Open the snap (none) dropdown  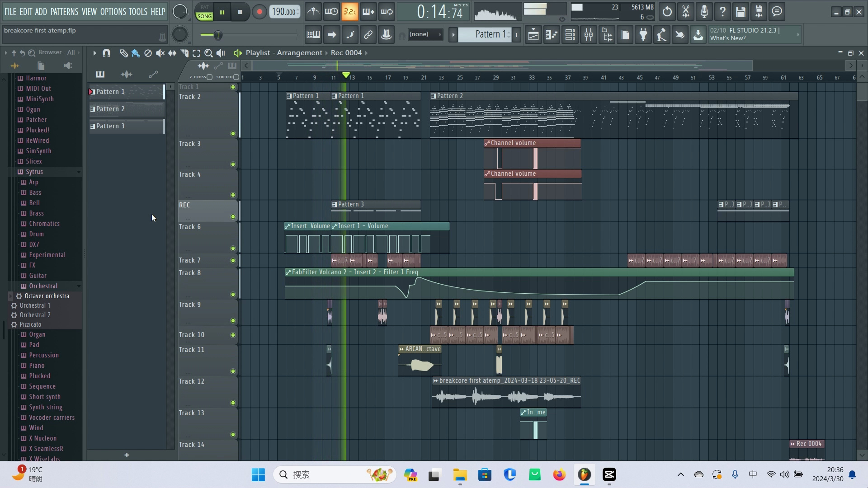tap(425, 34)
